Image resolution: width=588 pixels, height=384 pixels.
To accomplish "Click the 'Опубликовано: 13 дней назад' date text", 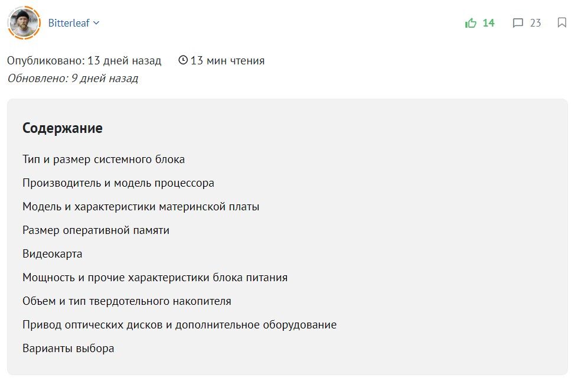I will (x=84, y=60).
